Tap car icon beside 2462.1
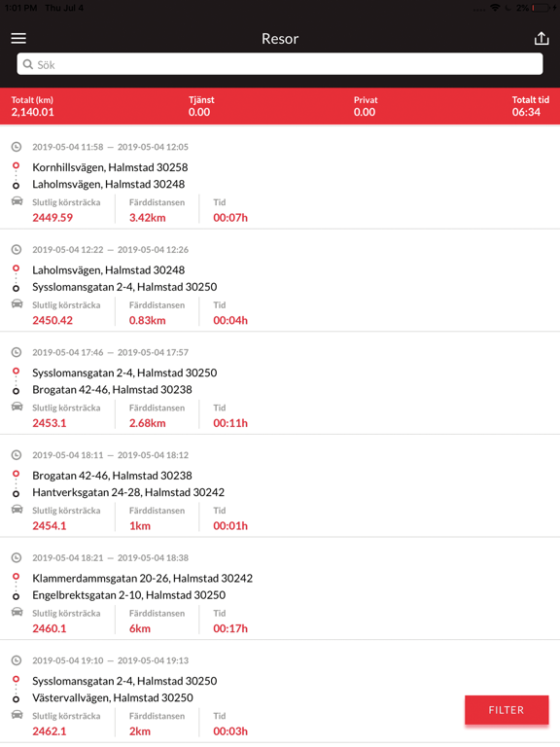 pyautogui.click(x=17, y=714)
